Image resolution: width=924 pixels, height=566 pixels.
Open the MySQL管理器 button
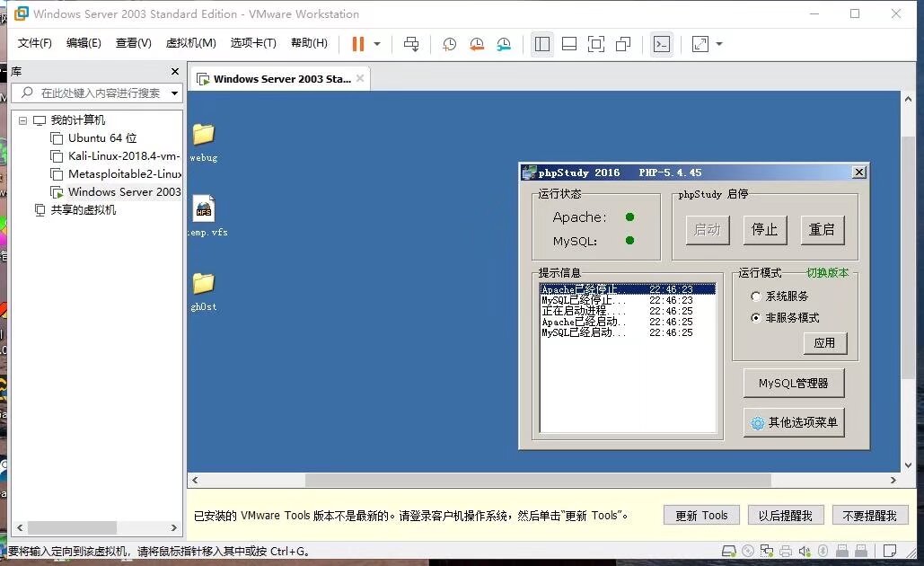tap(793, 384)
